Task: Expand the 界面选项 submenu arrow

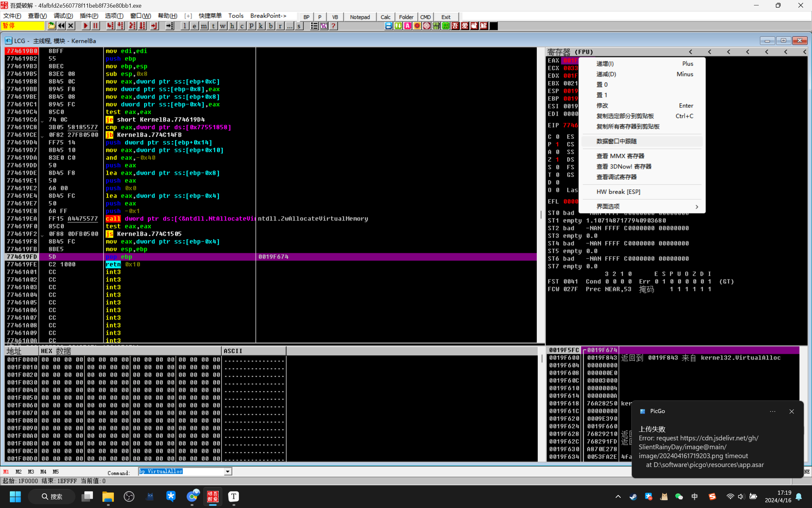Action: point(697,207)
